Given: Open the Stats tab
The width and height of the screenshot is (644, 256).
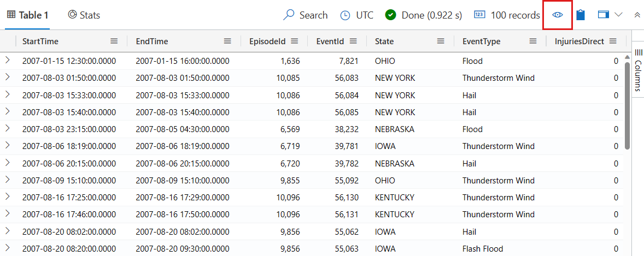Looking at the screenshot, I should click(84, 15).
